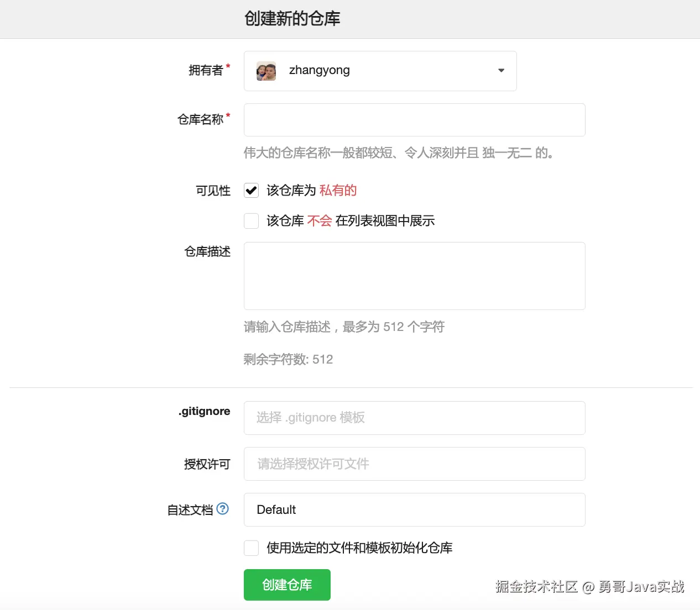Focus the 仓库名称 input field
The width and height of the screenshot is (700, 610).
414,120
